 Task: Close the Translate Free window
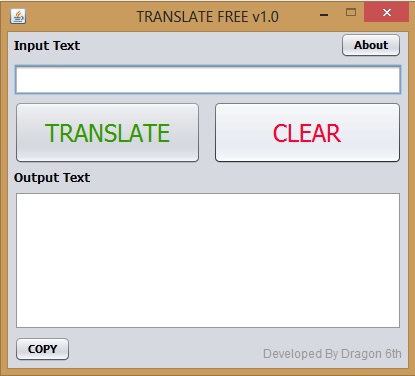point(387,13)
